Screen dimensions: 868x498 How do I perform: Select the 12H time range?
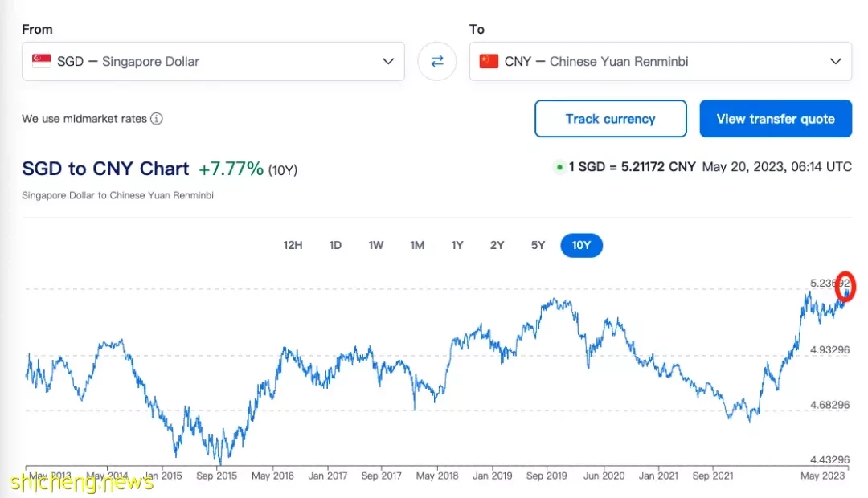[293, 245]
